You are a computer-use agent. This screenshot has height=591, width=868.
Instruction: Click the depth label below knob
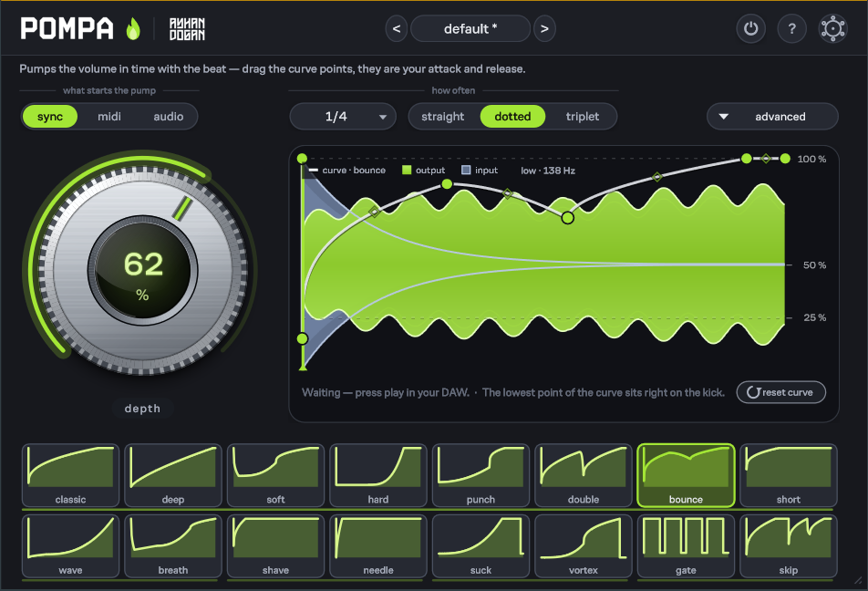pyautogui.click(x=142, y=409)
